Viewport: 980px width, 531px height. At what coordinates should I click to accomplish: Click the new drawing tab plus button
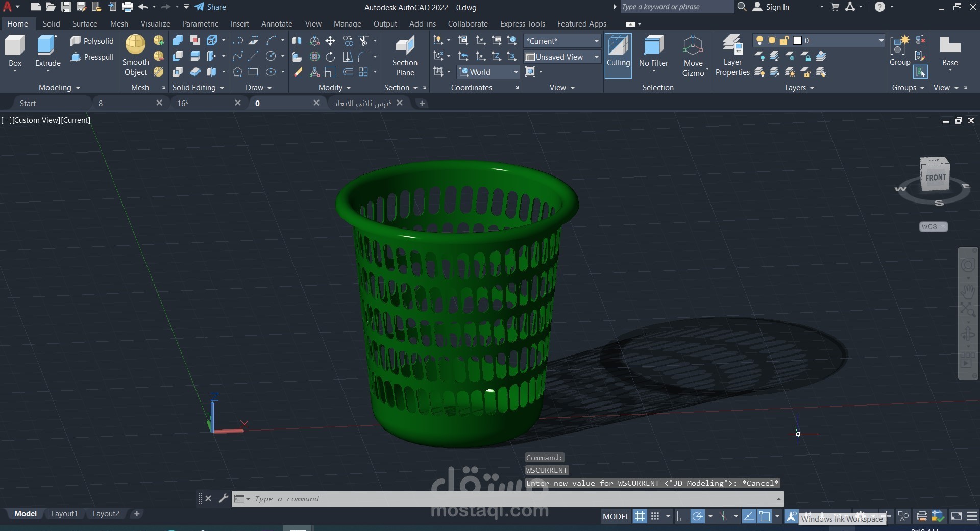point(422,103)
